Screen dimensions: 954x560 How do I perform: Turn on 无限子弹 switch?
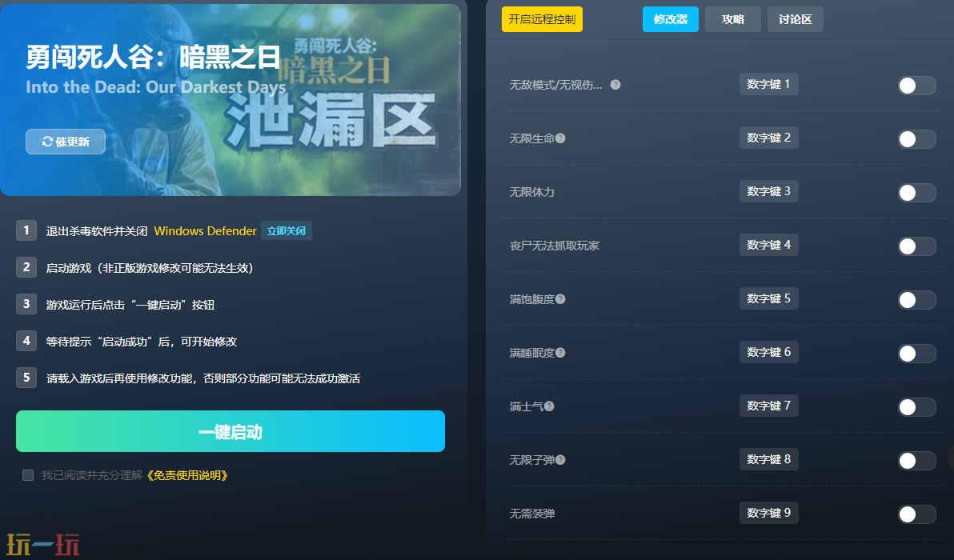(x=917, y=460)
